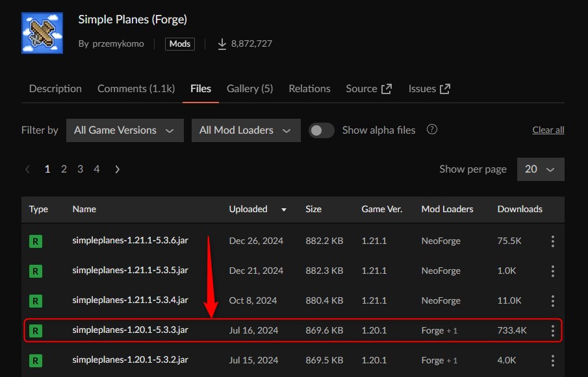Open the Source external link icon
588x377 pixels.
point(386,89)
